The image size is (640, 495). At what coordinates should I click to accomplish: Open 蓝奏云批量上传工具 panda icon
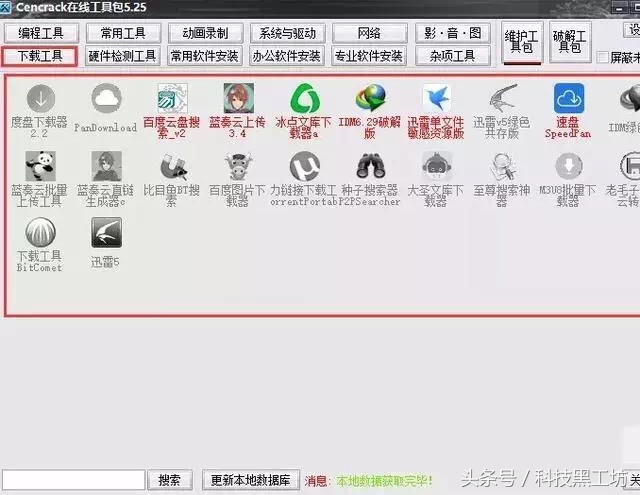point(40,166)
